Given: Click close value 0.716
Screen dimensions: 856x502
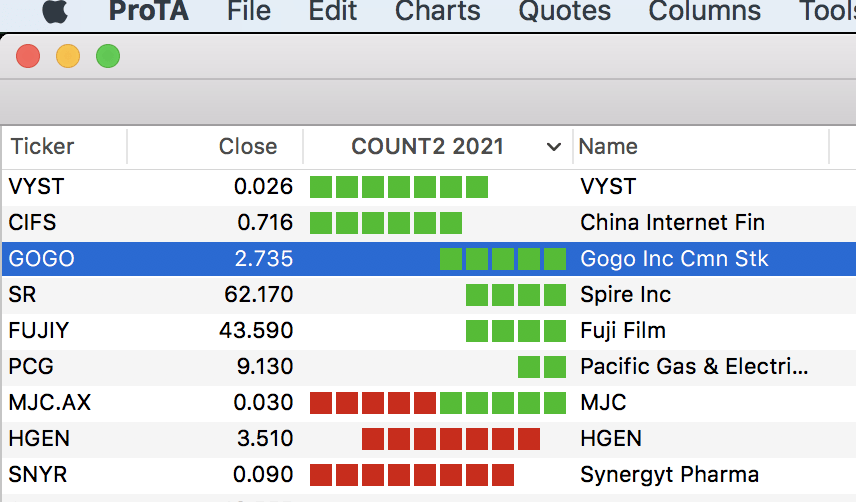Looking at the screenshot, I should tap(265, 223).
